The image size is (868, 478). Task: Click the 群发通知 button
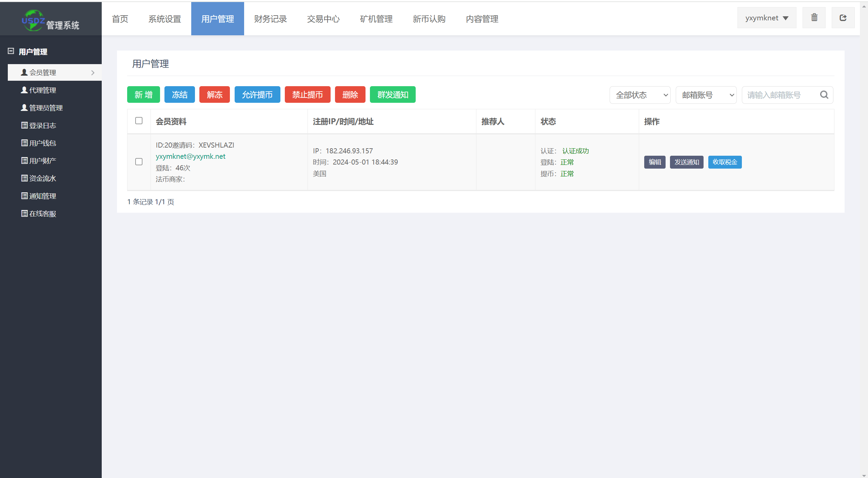point(393,95)
